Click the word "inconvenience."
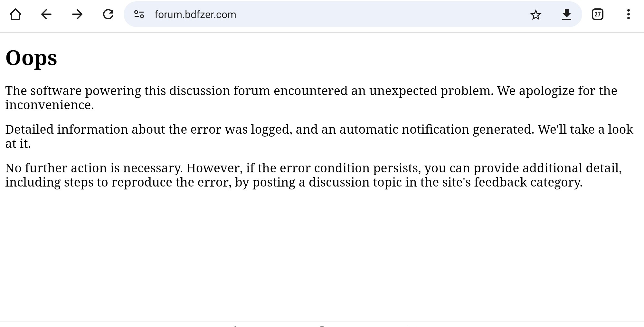644x327 pixels. tap(50, 105)
